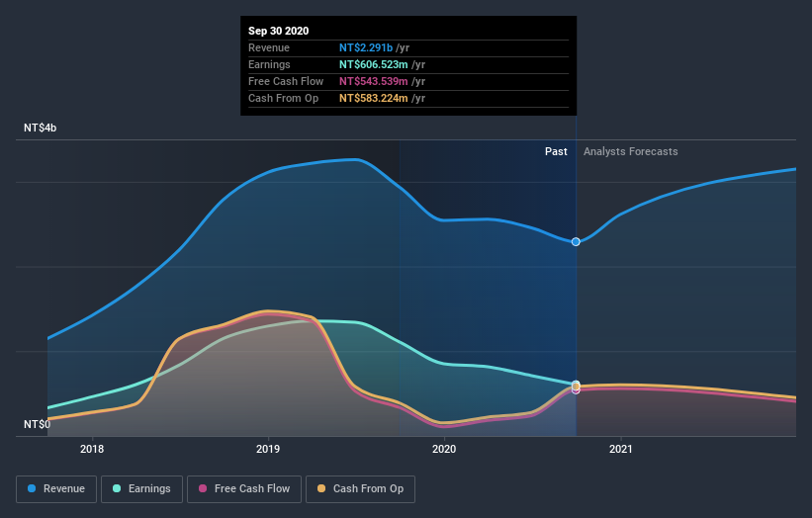Click the blue Revenue data point marker
The image size is (812, 518).
[x=576, y=241]
